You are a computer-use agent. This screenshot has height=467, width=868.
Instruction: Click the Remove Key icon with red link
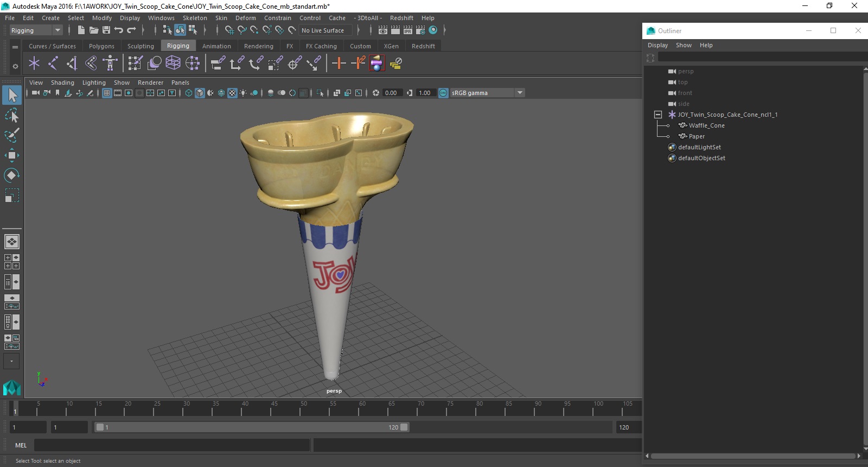click(358, 64)
